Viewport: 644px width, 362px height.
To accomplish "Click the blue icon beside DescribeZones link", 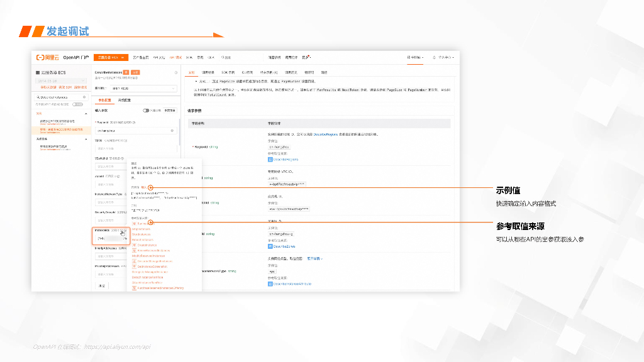I will pyautogui.click(x=270, y=246).
